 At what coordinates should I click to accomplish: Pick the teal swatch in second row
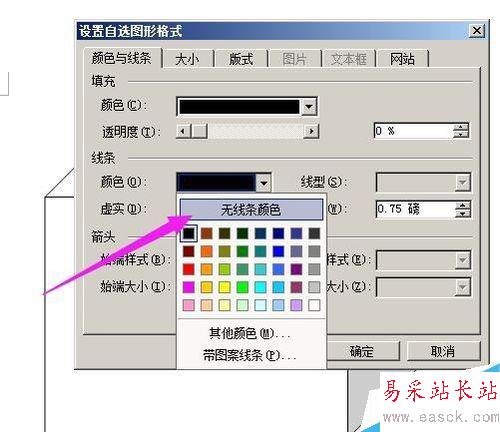click(x=260, y=251)
